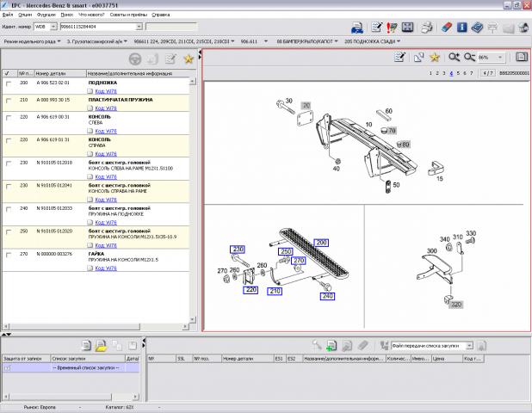Viewport: 532px width, 413px height.
Task: Expand the 'Режим модельного ряда' dropdown
Action: point(59,41)
